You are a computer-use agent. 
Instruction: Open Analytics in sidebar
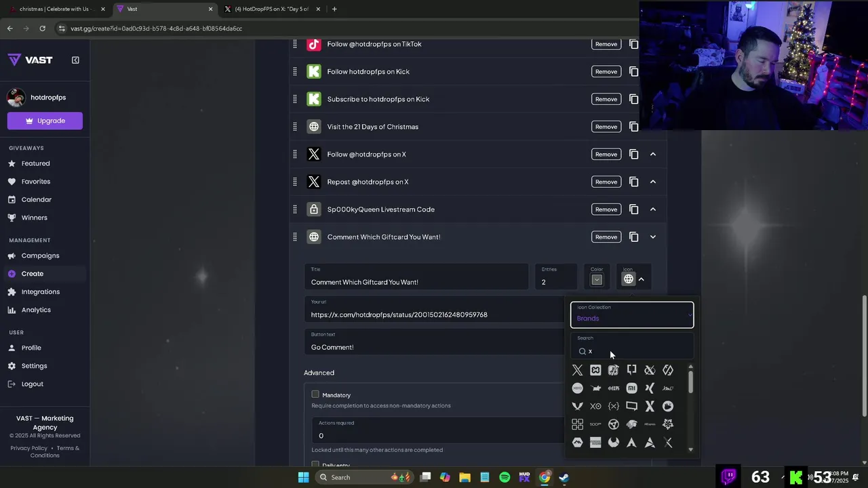click(x=36, y=310)
